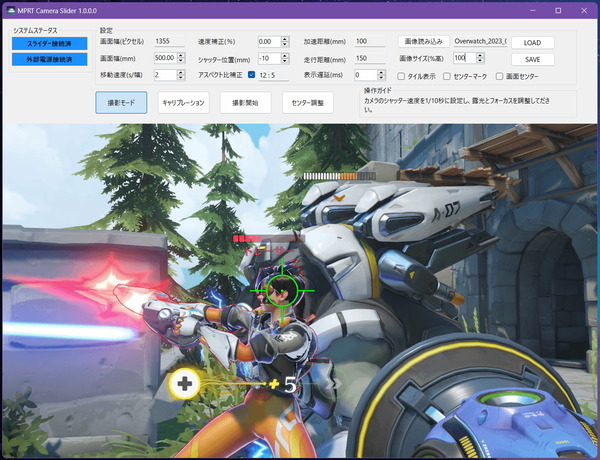This screenshot has width=600, height=460.
Task: Increase シャッター位置(mm) with the up arrow
Action: point(285,55)
